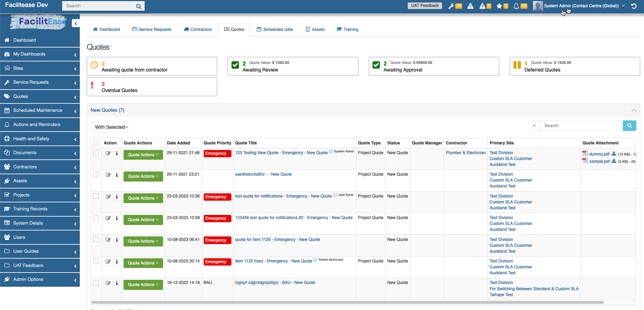Click the comment bubble icon next to System Admin
644x310 pixels.
pyautogui.click(x=331, y=152)
